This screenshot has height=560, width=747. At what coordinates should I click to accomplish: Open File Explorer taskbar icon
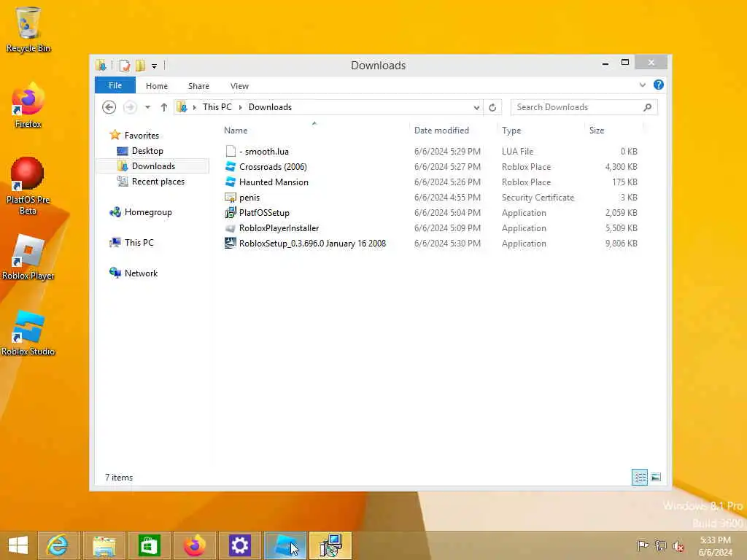(104, 545)
